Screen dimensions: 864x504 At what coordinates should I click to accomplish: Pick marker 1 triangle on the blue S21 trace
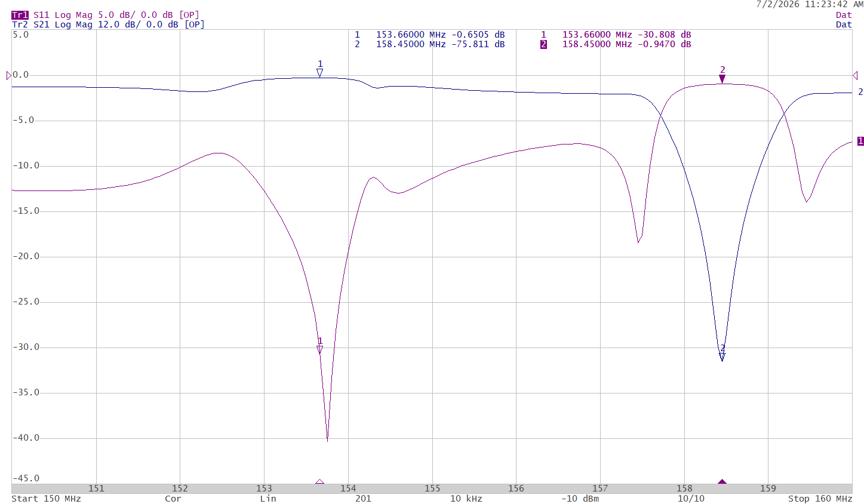click(x=320, y=73)
